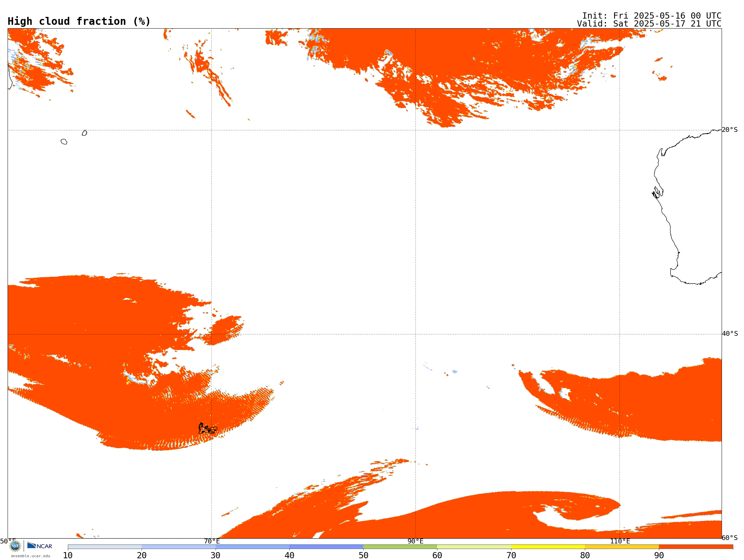Click the 20°S latitude label

[x=730, y=130]
